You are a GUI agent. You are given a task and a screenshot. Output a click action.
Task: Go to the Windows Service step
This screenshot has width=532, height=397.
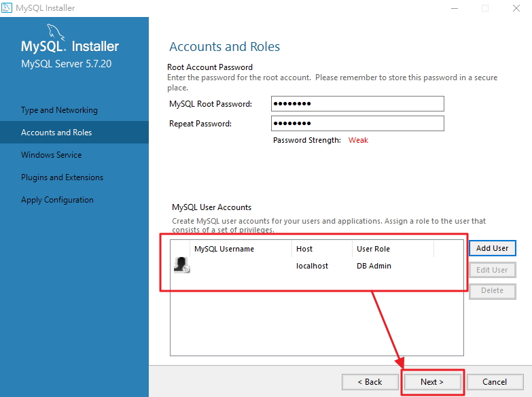pos(51,155)
